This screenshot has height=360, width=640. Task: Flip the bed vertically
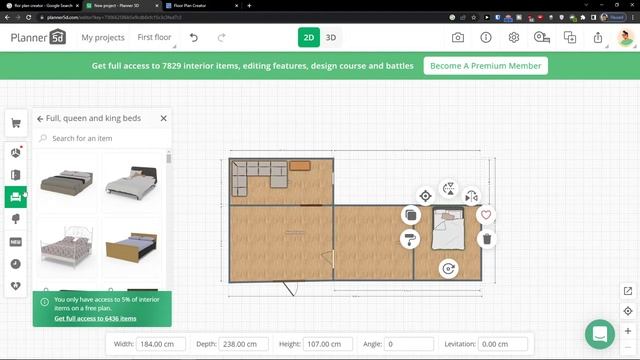[449, 189]
